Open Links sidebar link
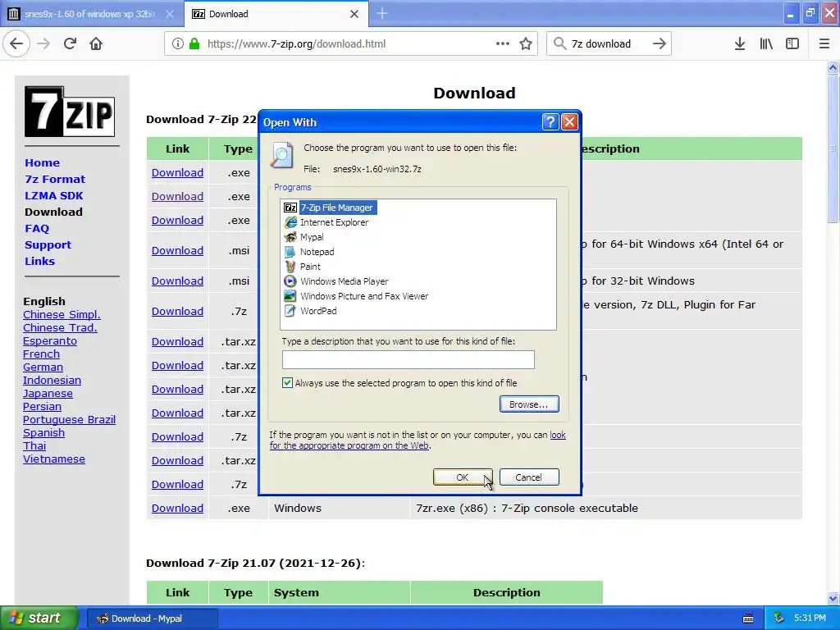840x630 pixels. coord(39,262)
